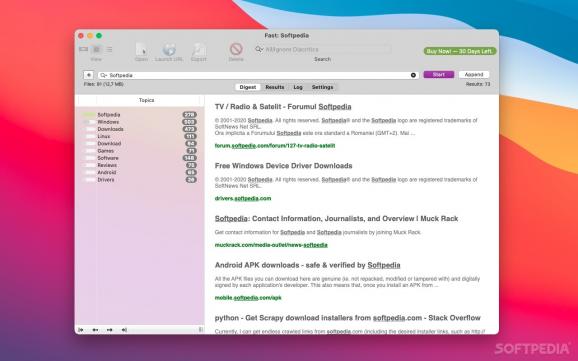Viewport: 578px width, 361px height.
Task: Click the Append button
Action: tap(474, 74)
